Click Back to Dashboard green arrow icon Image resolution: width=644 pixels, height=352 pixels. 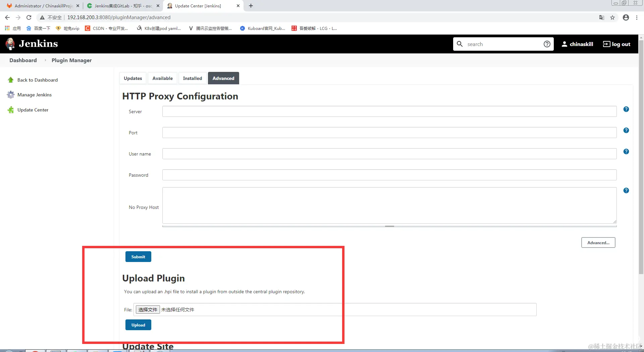click(11, 80)
